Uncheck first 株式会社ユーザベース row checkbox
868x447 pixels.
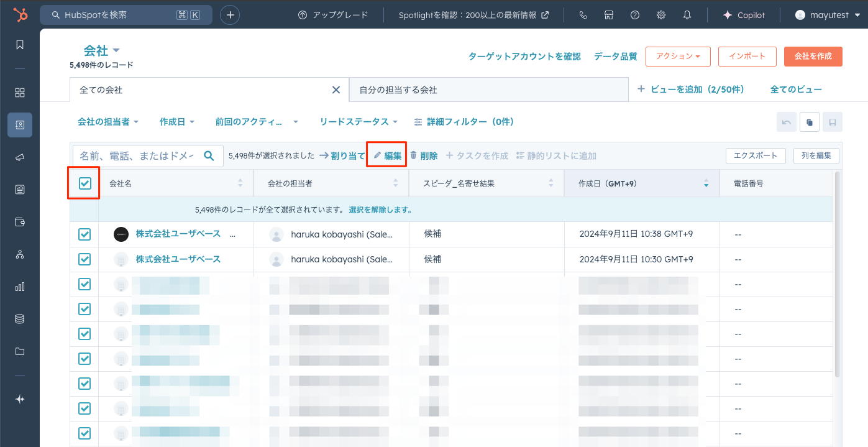click(x=85, y=234)
